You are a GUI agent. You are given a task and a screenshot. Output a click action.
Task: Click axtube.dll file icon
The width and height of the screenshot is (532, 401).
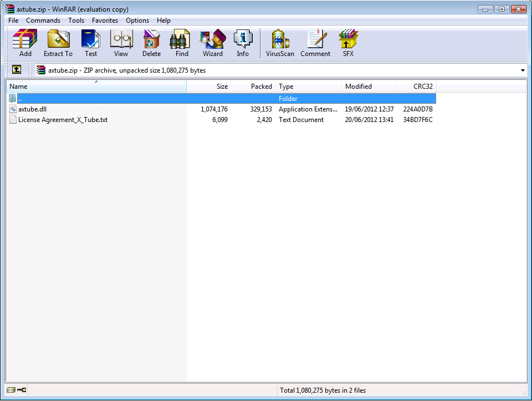coord(13,109)
